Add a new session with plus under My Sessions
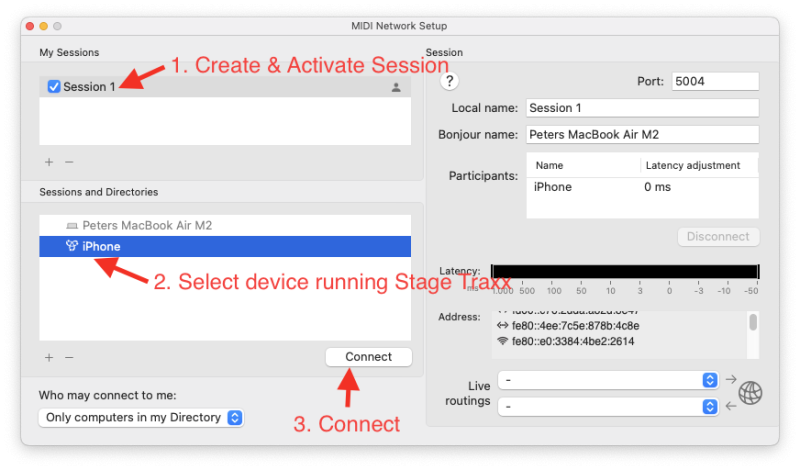The width and height of the screenshot is (800, 470). pos(49,162)
